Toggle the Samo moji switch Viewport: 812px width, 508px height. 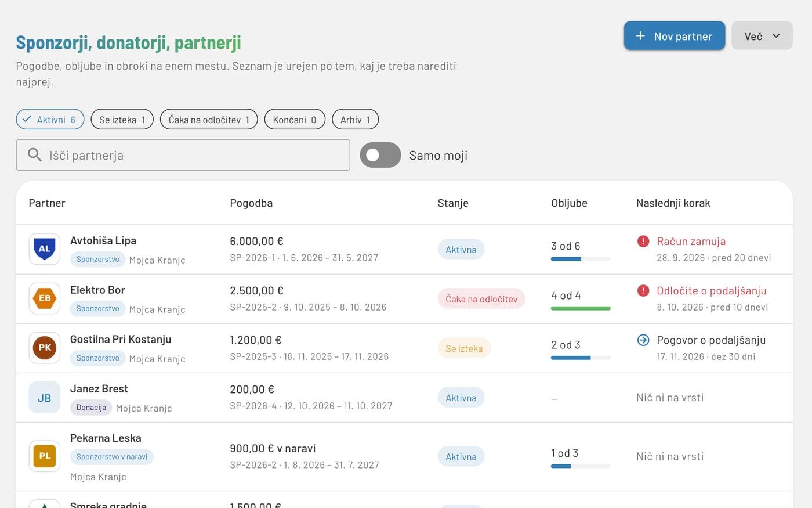pos(380,155)
